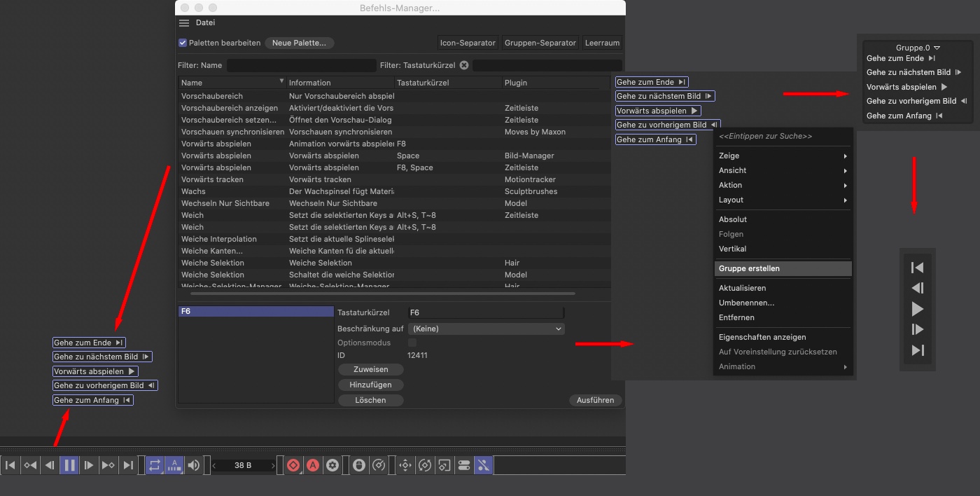Toggle the Optionsmodus checkbox
Image resolution: width=980 pixels, height=496 pixels.
[x=412, y=343]
